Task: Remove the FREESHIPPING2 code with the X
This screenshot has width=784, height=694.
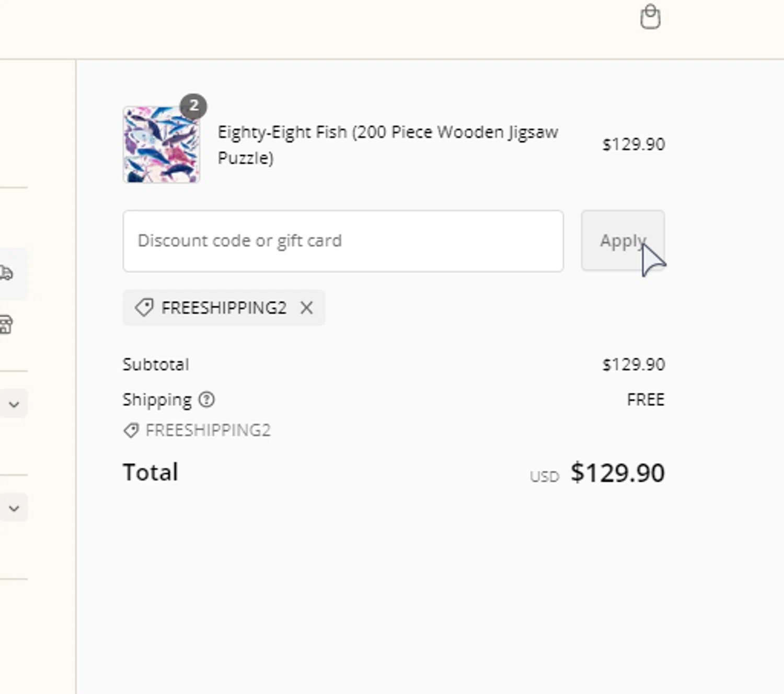Action: click(307, 308)
